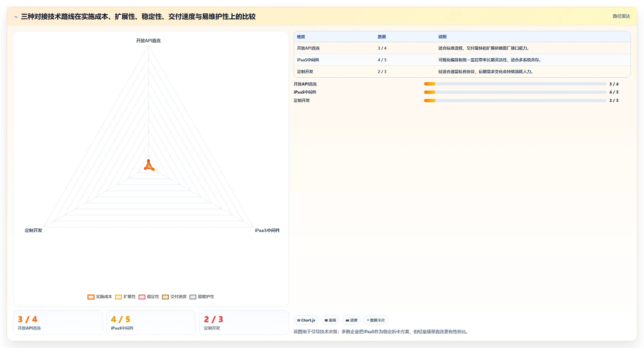Select the 2 / 3 定制开发 data card
This screenshot has height=348, width=644.
[x=244, y=323]
